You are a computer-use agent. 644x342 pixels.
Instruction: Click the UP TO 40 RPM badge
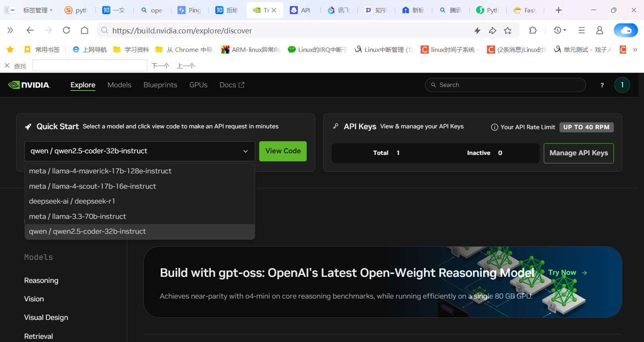coord(586,127)
